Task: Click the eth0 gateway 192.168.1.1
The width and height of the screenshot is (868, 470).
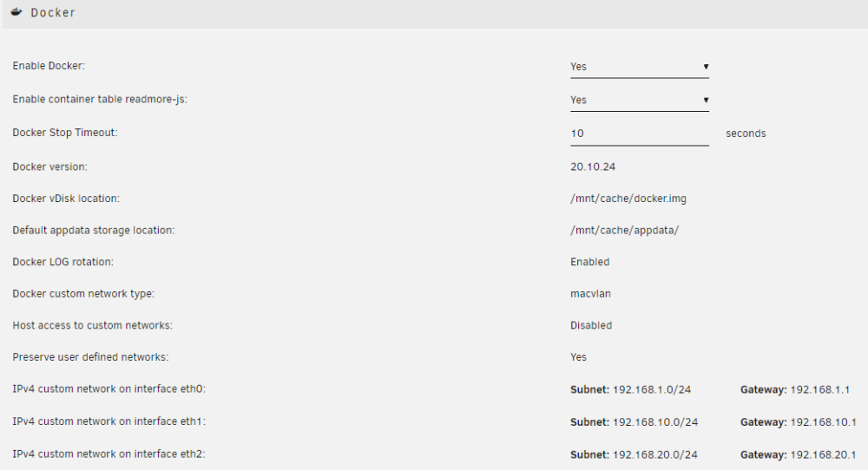Action: pyautogui.click(x=820, y=390)
